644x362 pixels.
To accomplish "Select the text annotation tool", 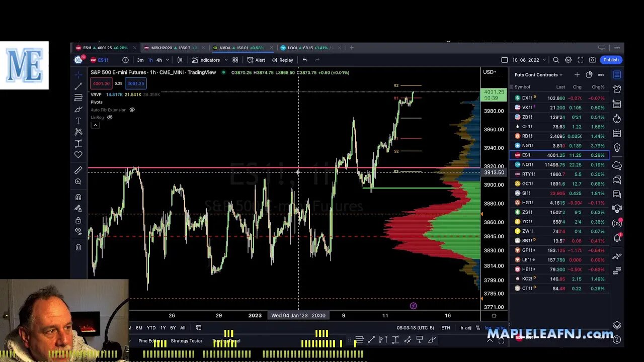I will click(78, 121).
